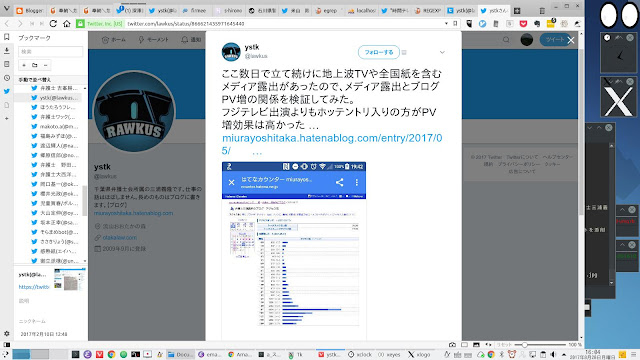This screenshot has width=640, height=360.
Task: Capture page with the camera icon
Action: [452, 345]
